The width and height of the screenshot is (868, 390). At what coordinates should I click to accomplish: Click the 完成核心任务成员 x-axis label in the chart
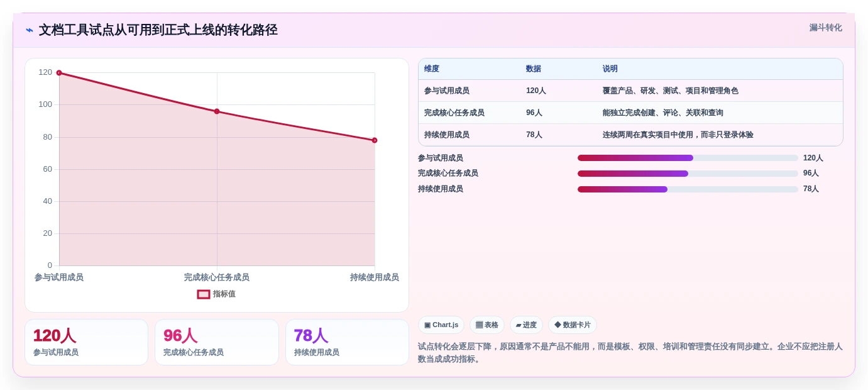[x=217, y=277]
